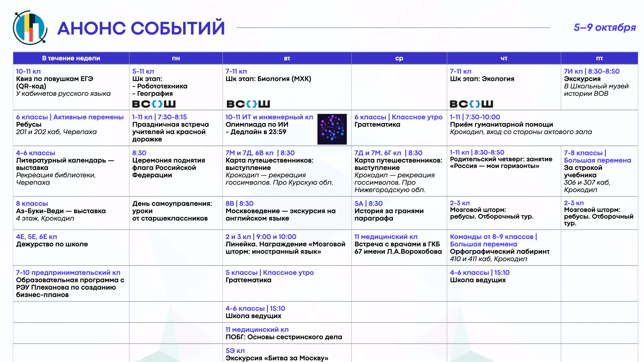Select the 'вт' column header

pyautogui.click(x=287, y=58)
